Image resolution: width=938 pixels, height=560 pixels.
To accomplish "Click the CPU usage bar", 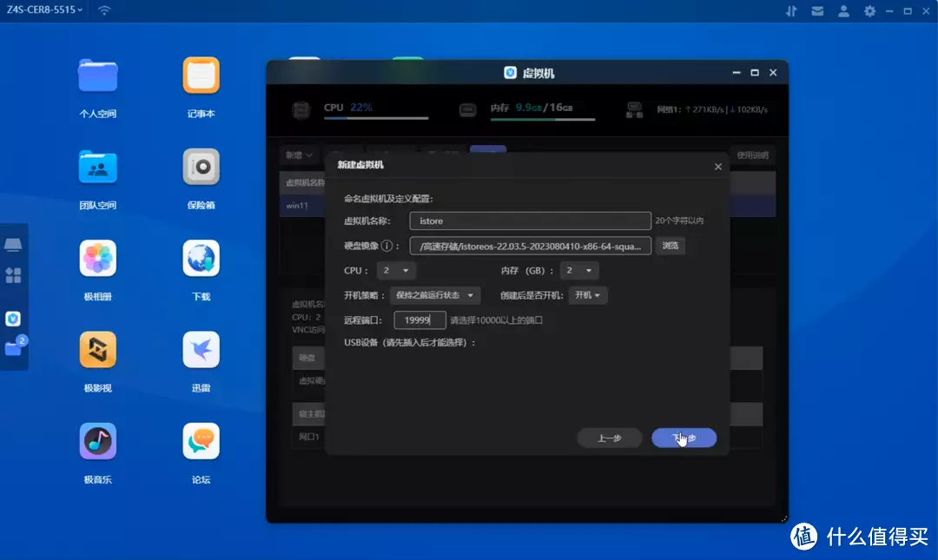I will point(376,118).
